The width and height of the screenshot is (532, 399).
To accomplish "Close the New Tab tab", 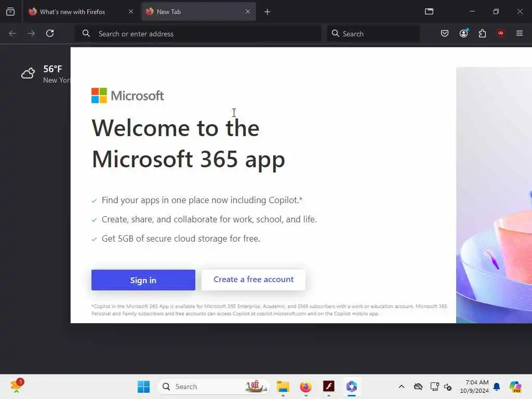I will pos(248,11).
